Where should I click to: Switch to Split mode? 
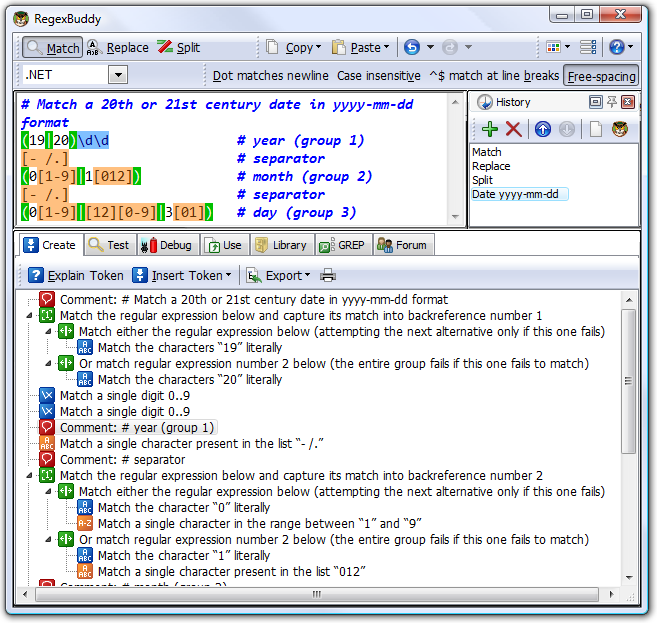pyautogui.click(x=179, y=48)
